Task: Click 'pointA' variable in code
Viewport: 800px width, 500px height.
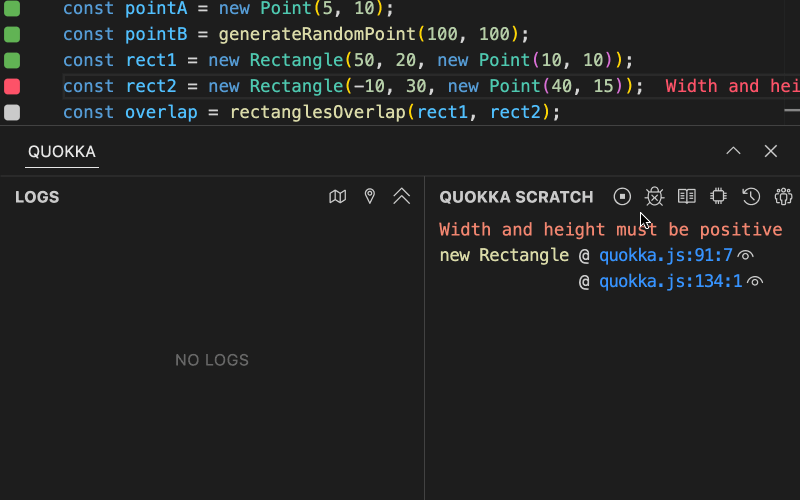Action: [x=156, y=8]
